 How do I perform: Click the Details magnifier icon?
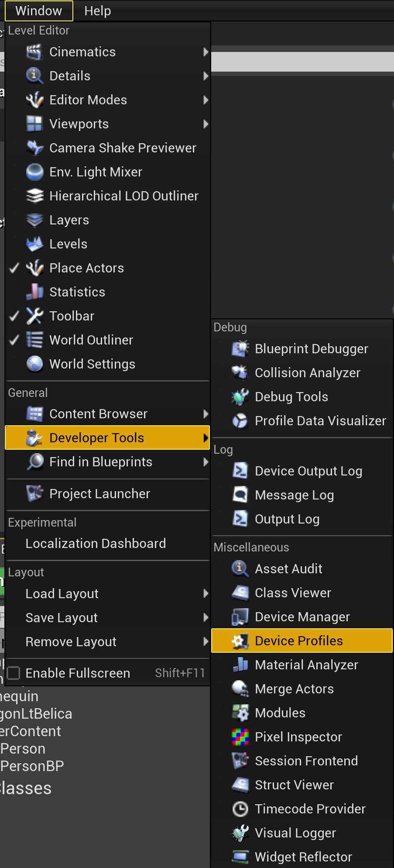pos(34,76)
